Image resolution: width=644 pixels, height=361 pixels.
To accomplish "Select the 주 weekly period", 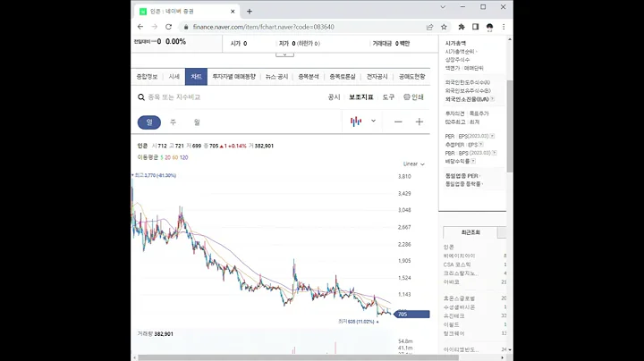I will pos(173,122).
